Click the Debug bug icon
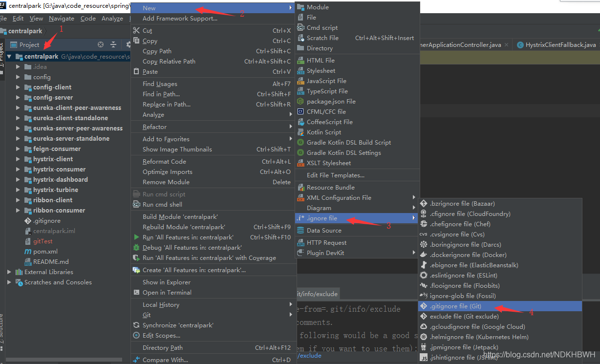This screenshot has height=364, width=600. tap(136, 247)
